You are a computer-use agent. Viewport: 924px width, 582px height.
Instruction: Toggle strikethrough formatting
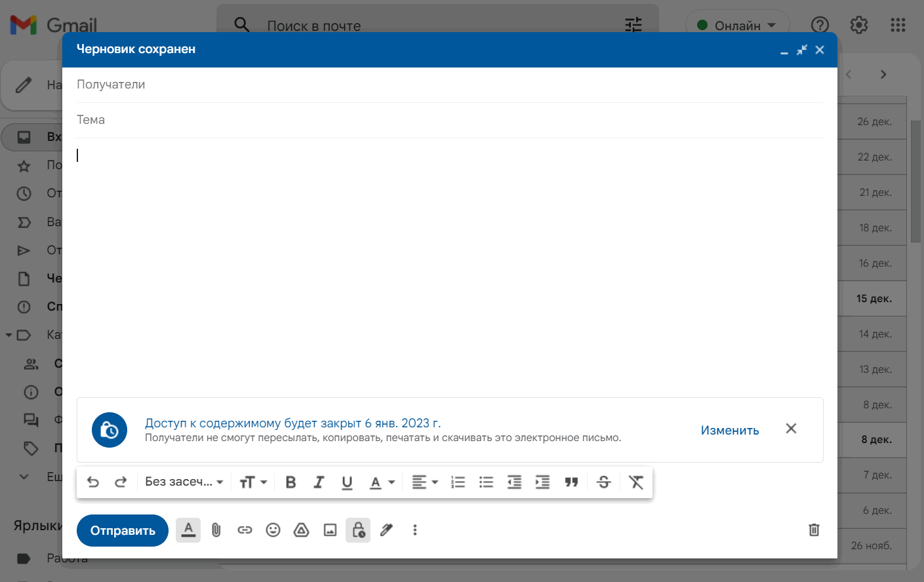point(604,482)
